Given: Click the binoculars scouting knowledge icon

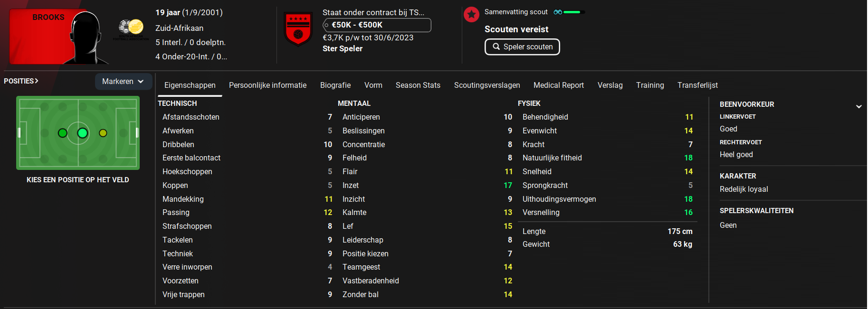Looking at the screenshot, I should (558, 12).
